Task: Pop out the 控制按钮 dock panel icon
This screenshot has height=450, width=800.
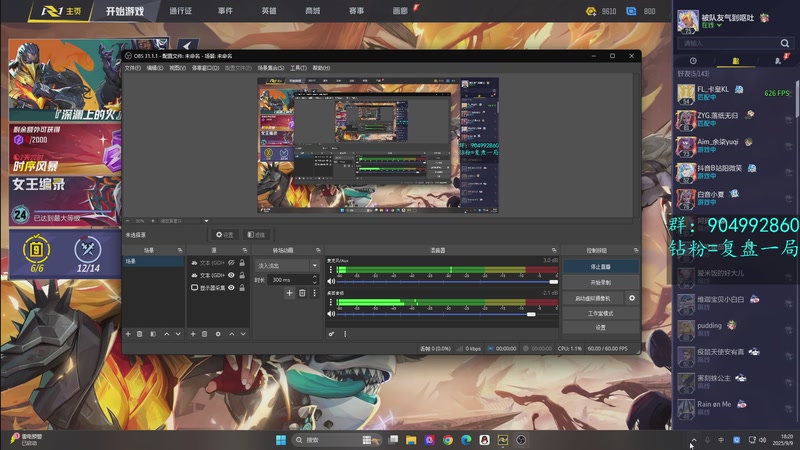Action: 636,250
